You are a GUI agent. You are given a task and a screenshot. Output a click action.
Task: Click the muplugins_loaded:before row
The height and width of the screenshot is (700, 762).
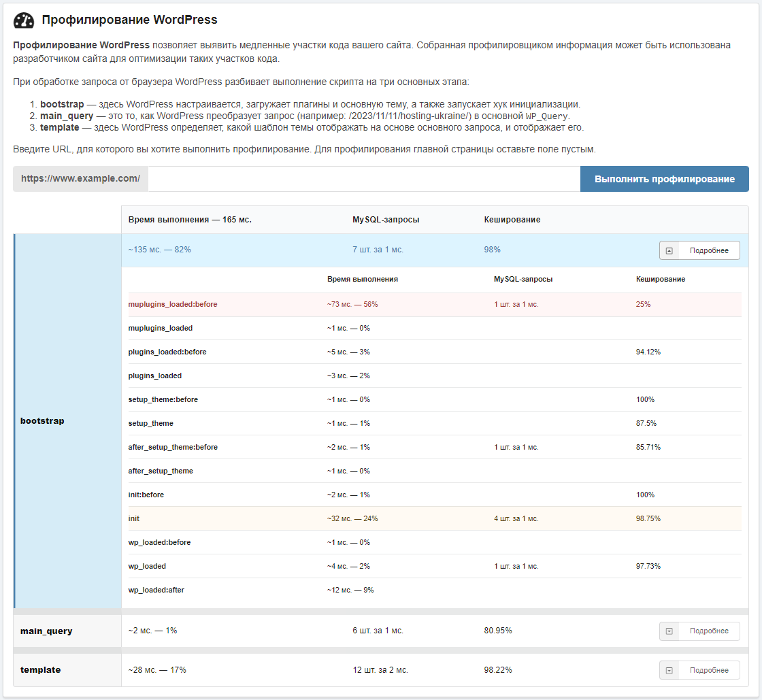pos(173,304)
